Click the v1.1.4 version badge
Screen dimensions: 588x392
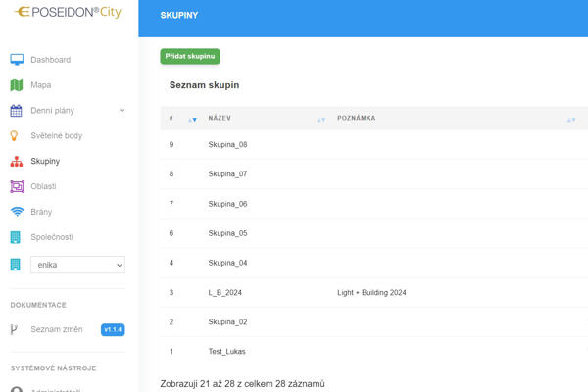[113, 329]
